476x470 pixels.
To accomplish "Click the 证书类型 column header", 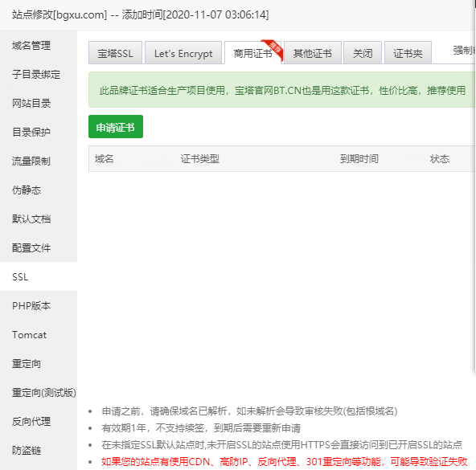I will (x=199, y=159).
